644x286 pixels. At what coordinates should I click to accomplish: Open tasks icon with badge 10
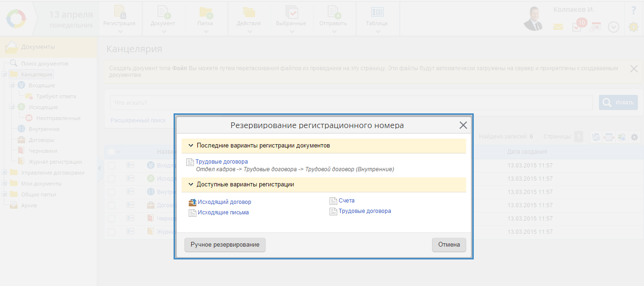point(577,27)
